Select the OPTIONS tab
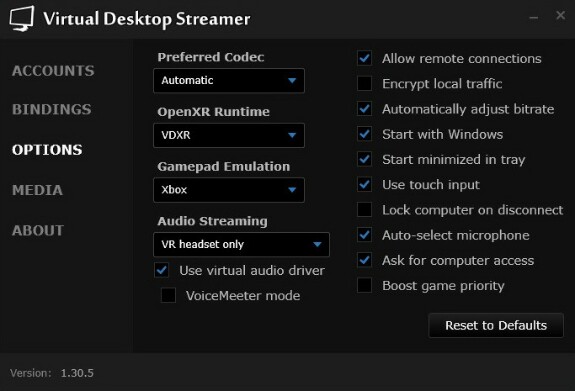The image size is (575, 391). tap(47, 150)
